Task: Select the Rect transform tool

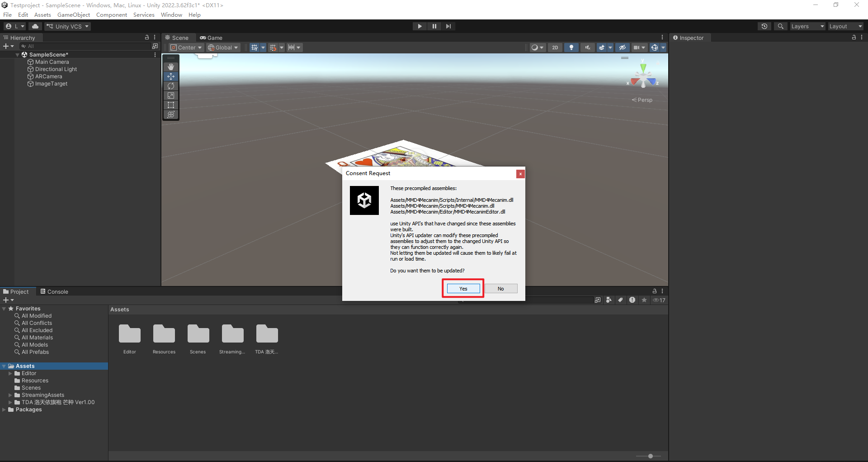Action: (171, 105)
